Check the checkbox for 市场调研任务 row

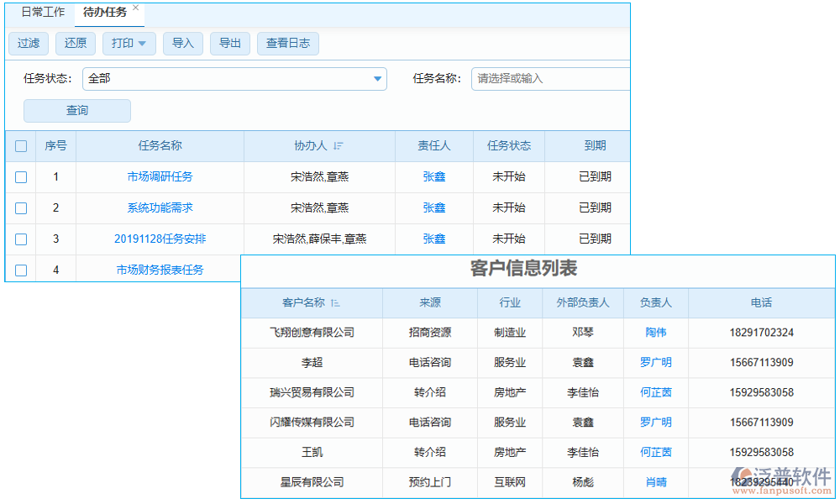point(20,177)
